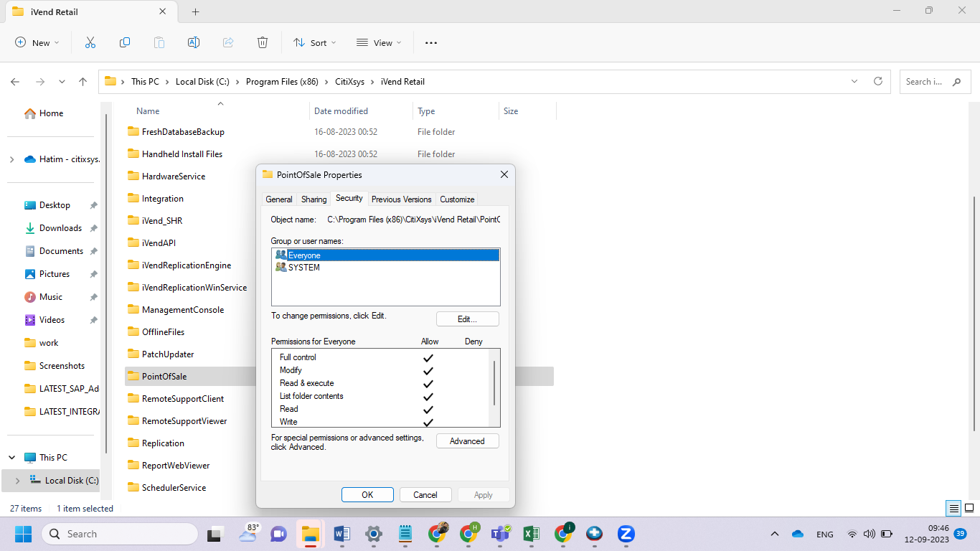The height and width of the screenshot is (551, 980).
Task: Click the taskbar Search box
Action: [120, 534]
